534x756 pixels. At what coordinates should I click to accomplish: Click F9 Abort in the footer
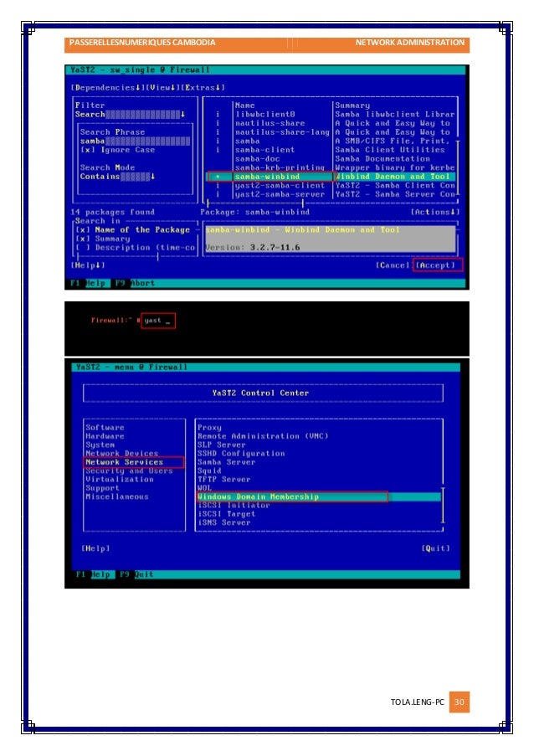point(134,283)
